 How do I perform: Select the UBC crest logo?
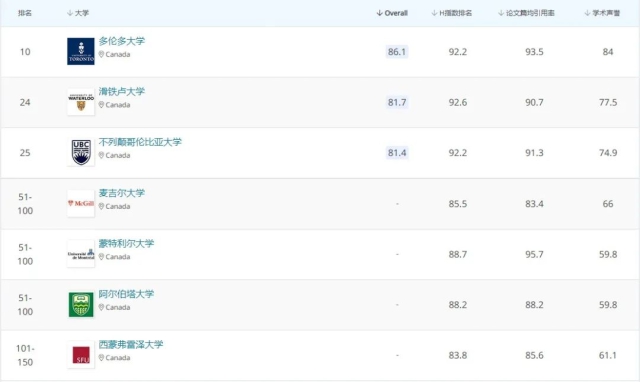click(81, 153)
